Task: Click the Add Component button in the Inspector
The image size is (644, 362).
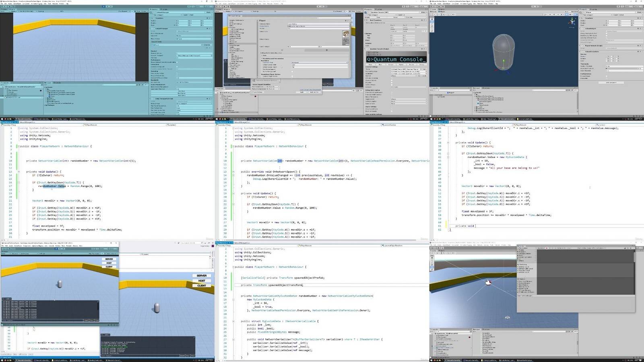Action: click(611, 83)
